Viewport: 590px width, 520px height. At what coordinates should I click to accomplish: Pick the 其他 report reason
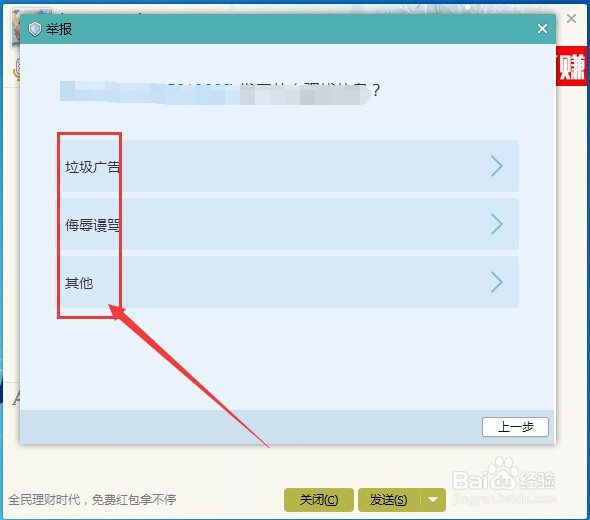click(289, 282)
